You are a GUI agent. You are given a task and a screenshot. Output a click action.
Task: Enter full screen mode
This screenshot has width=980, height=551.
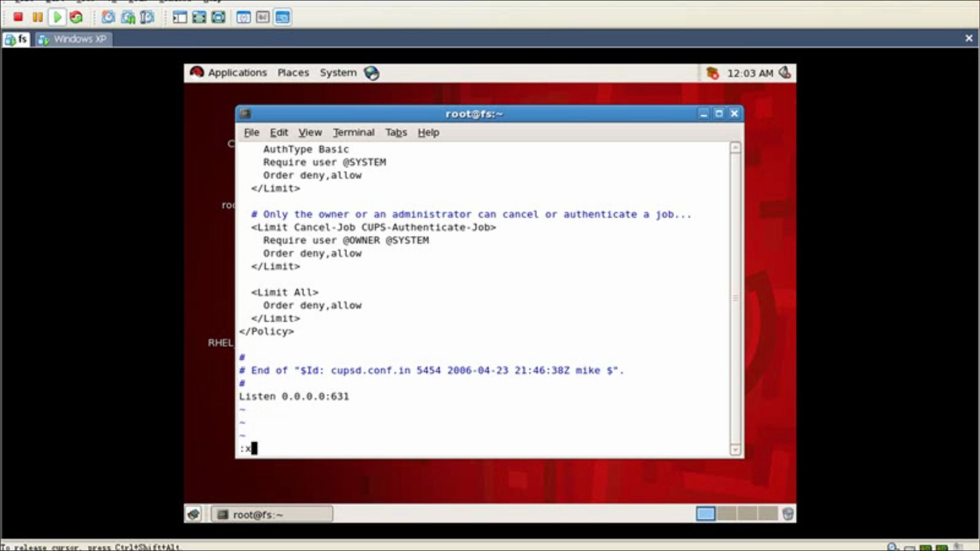[199, 17]
